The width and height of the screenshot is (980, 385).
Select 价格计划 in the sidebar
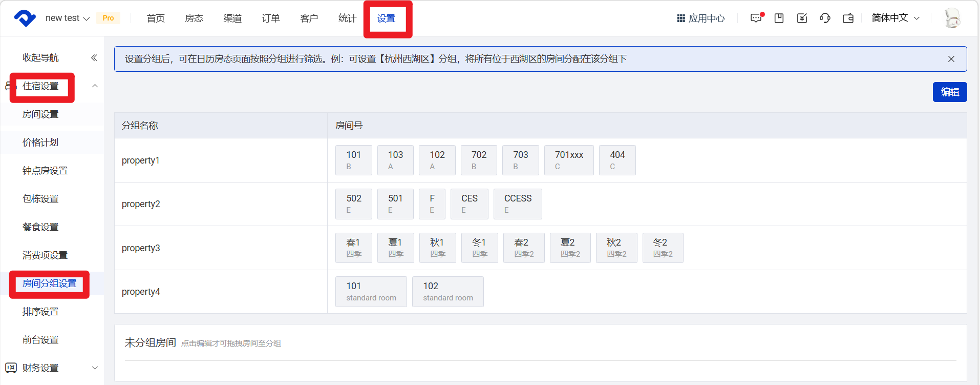(40, 143)
